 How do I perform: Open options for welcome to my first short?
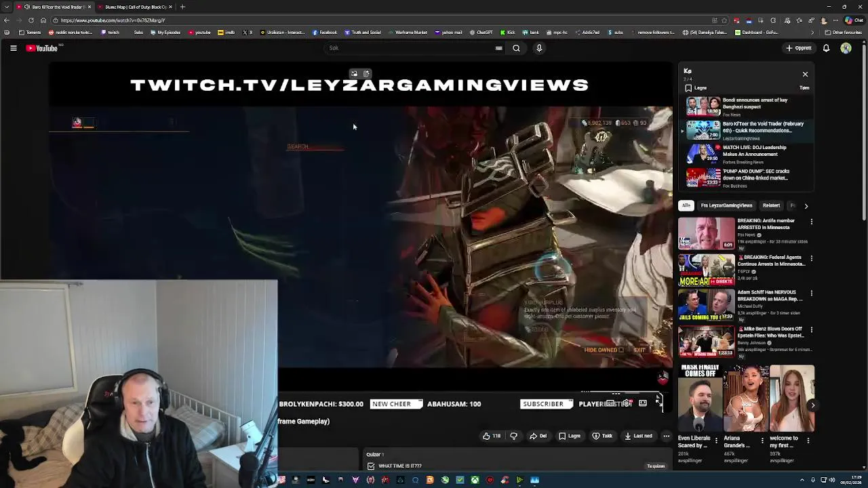[808, 441]
